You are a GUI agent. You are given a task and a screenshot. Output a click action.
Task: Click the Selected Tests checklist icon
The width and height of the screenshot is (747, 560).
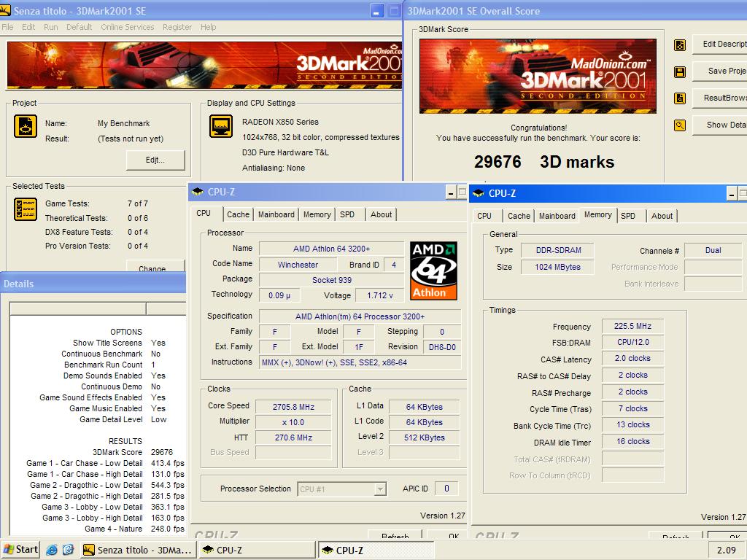point(26,209)
